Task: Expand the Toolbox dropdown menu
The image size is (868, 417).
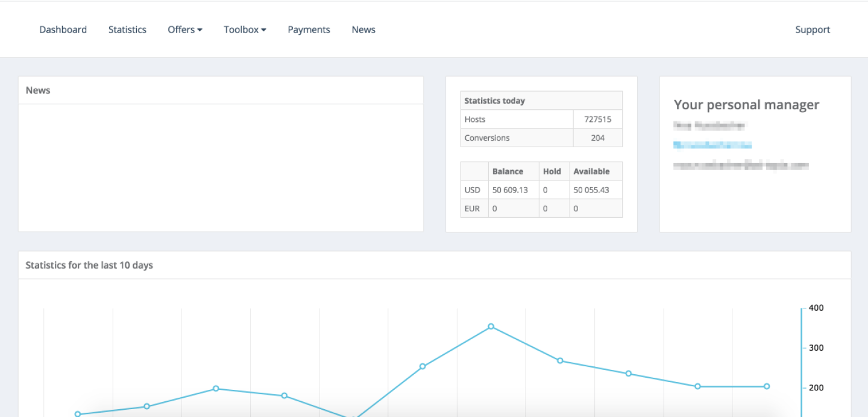Action: (x=244, y=30)
